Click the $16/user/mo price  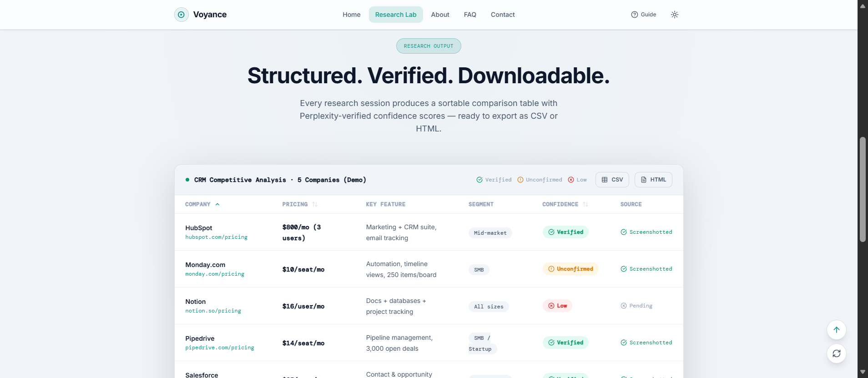303,306
